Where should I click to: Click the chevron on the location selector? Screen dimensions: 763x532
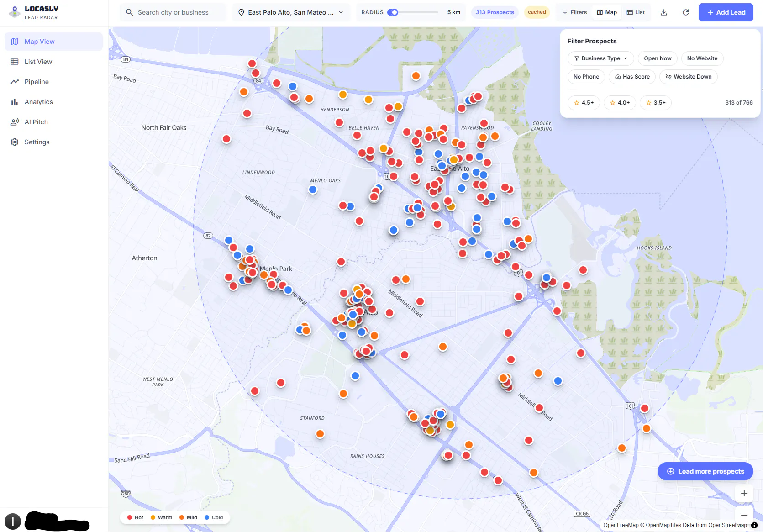[341, 12]
